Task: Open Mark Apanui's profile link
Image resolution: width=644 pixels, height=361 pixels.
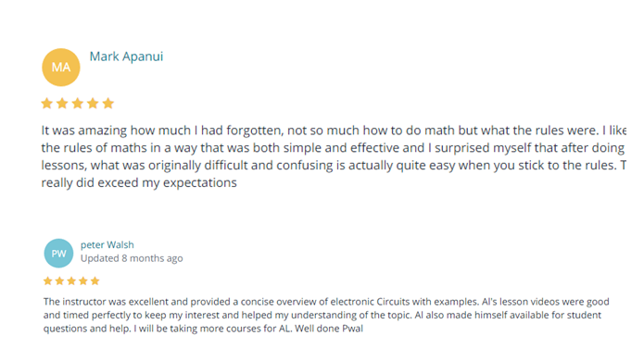Action: (126, 56)
